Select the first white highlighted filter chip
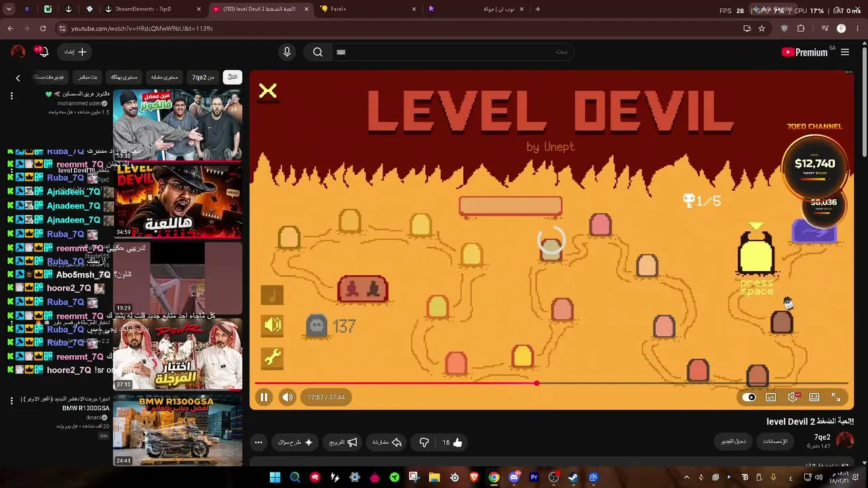 [x=233, y=77]
